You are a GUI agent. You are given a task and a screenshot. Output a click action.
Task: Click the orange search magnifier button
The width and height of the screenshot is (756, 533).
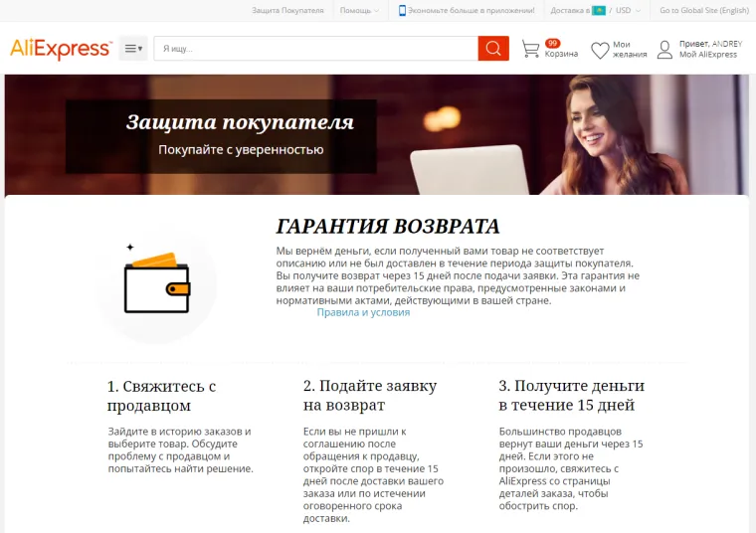pos(493,48)
